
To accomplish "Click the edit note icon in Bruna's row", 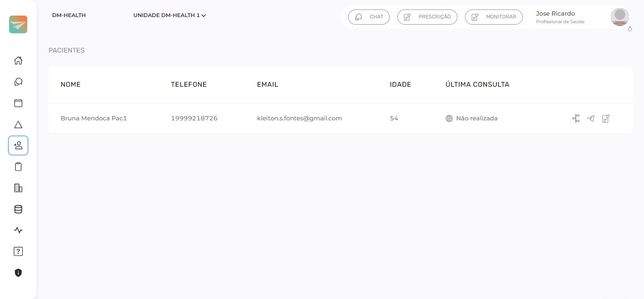I will [606, 118].
